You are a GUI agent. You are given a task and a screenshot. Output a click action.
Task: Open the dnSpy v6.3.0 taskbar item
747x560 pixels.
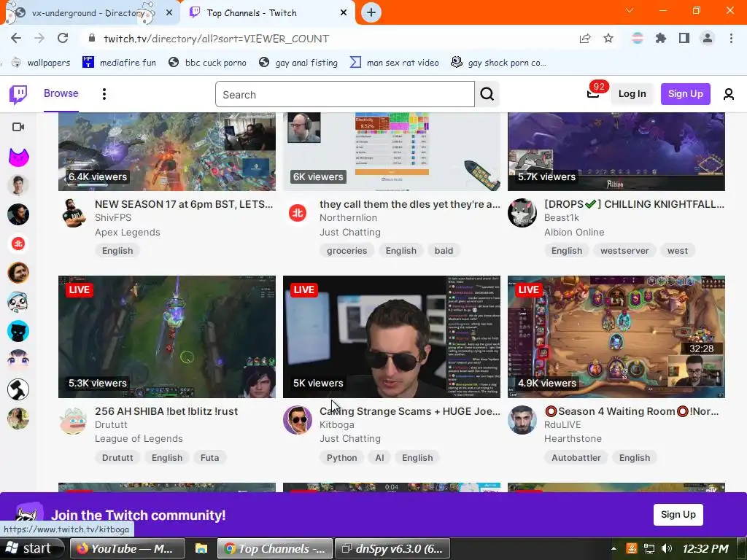[392, 548]
